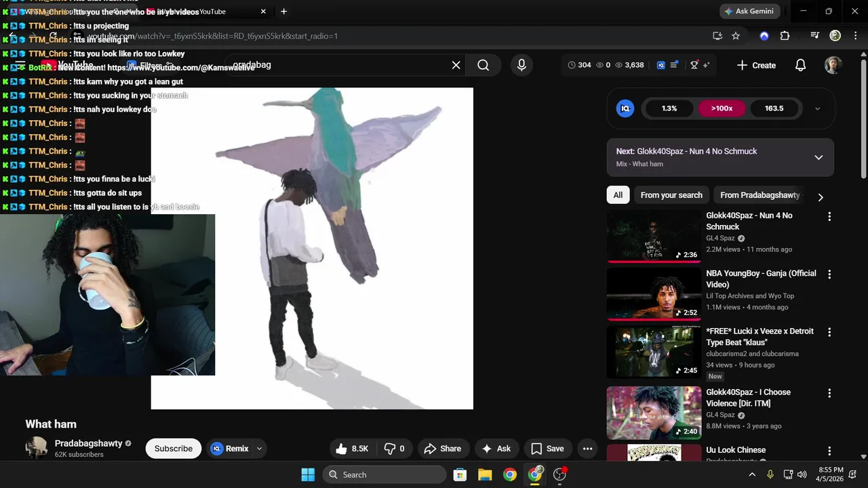Open Chrome media controls icon

point(815,36)
